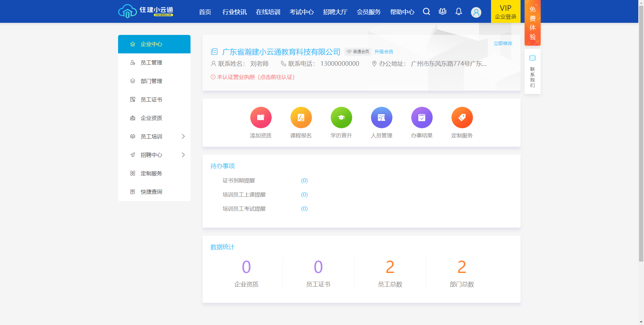
Task: Select the 学历晋升 green graduation icon
Action: click(341, 118)
